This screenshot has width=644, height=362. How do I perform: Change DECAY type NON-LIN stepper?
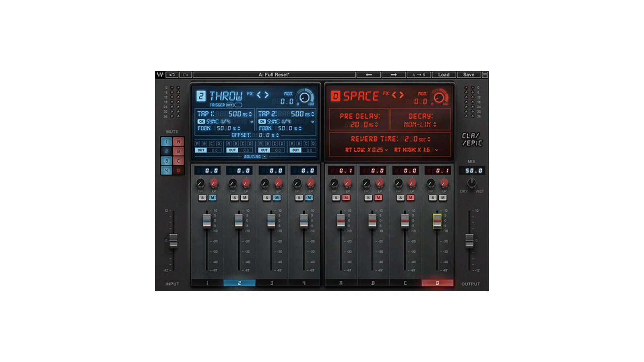coord(435,125)
